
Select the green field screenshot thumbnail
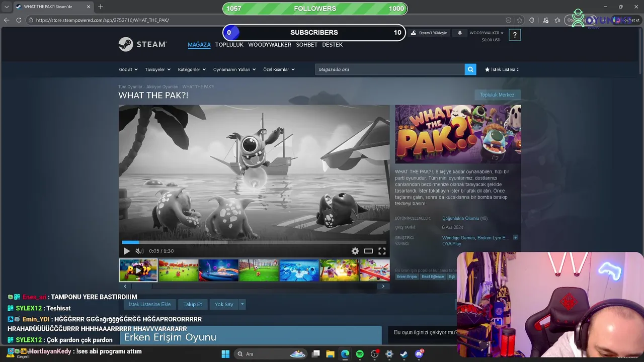click(x=178, y=270)
